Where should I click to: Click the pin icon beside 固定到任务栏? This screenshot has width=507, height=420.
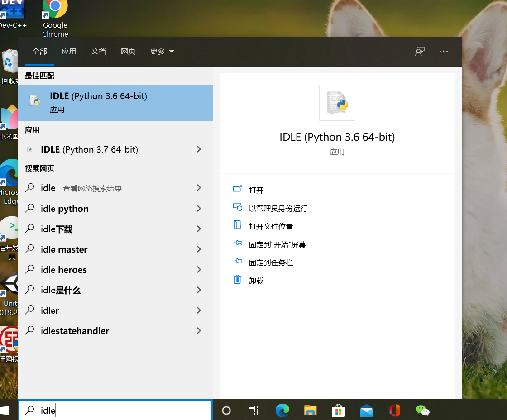pyautogui.click(x=238, y=261)
